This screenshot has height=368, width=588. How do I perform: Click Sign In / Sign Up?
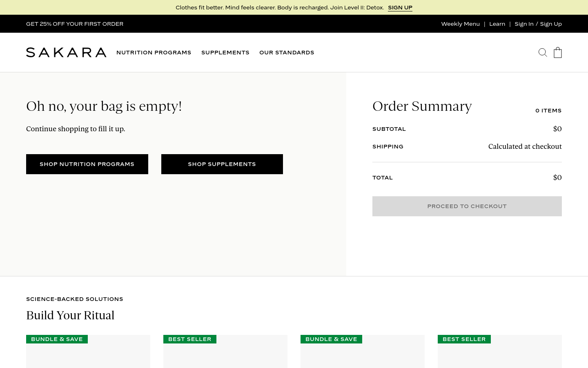[538, 24]
